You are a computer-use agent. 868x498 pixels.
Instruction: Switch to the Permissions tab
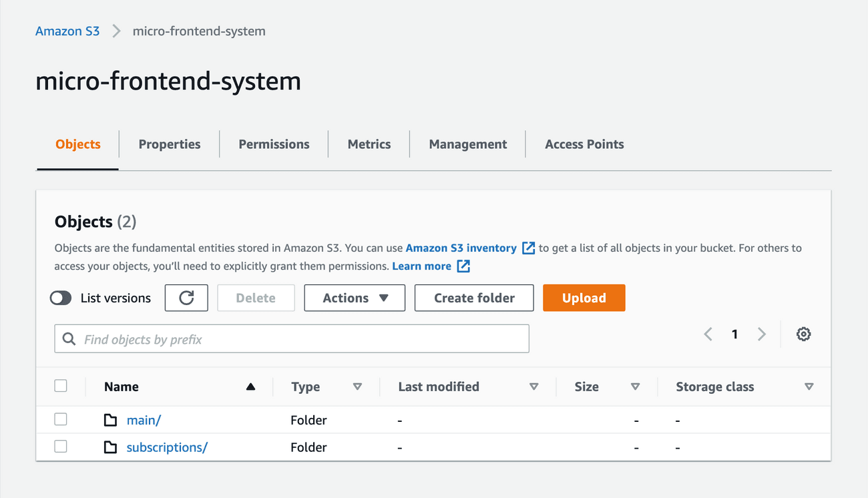point(274,144)
